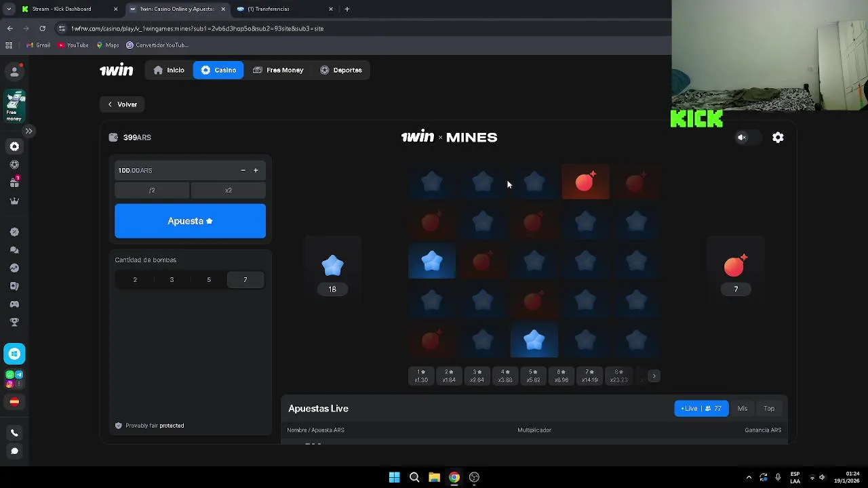Viewport: 868px width, 488px height.
Task: Select the 1-star x1.30 multiplier chip
Action: (421, 376)
